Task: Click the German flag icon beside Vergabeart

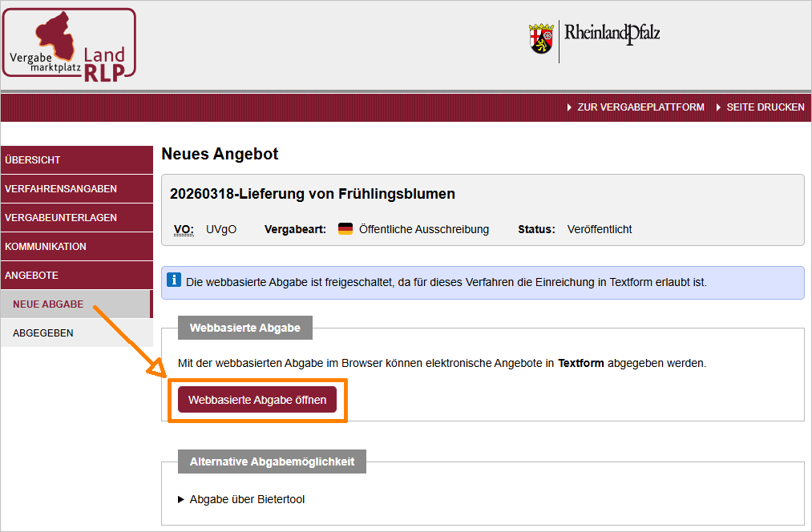Action: 345,229
